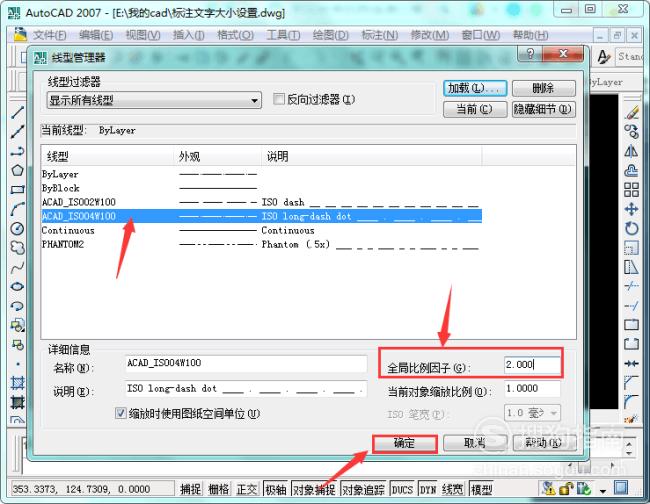Toggle DYN dynamic input in status bar

click(x=428, y=489)
